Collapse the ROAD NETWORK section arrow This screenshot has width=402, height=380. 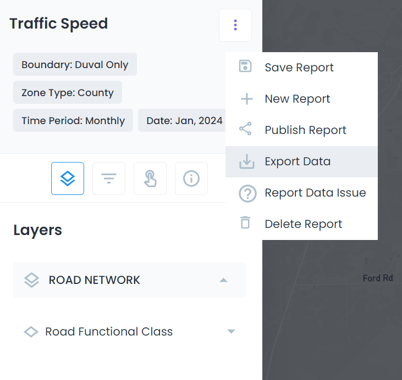pyautogui.click(x=223, y=280)
